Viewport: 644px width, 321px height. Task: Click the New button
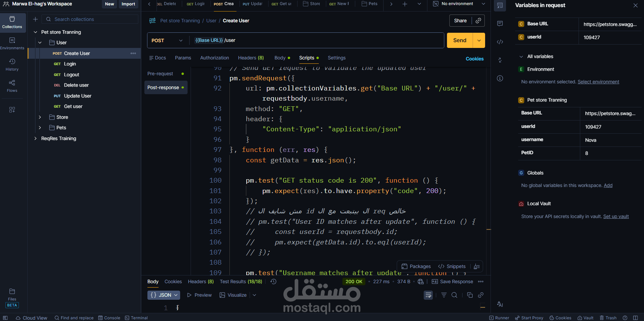click(109, 4)
